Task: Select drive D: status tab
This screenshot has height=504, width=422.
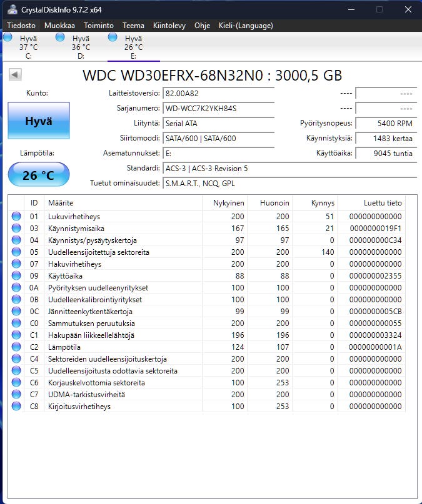Action: point(81,47)
